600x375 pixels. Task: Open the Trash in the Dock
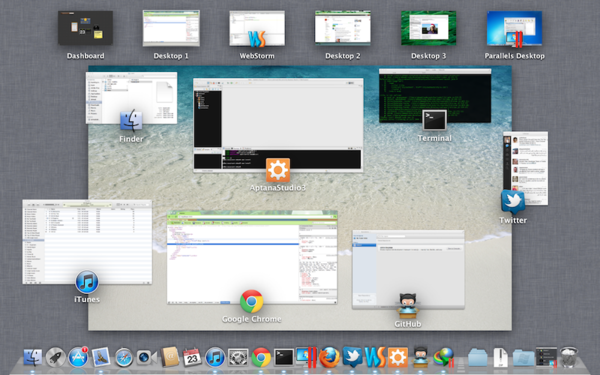pos(569,357)
